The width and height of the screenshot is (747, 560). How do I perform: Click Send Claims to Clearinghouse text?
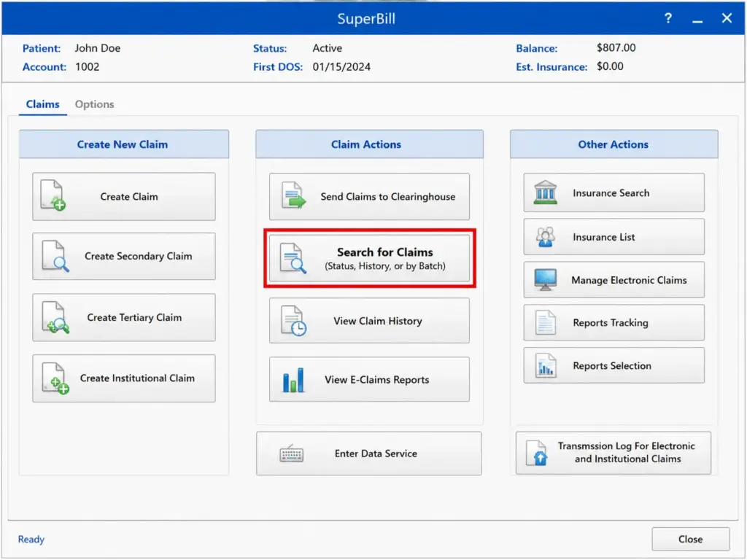(388, 197)
